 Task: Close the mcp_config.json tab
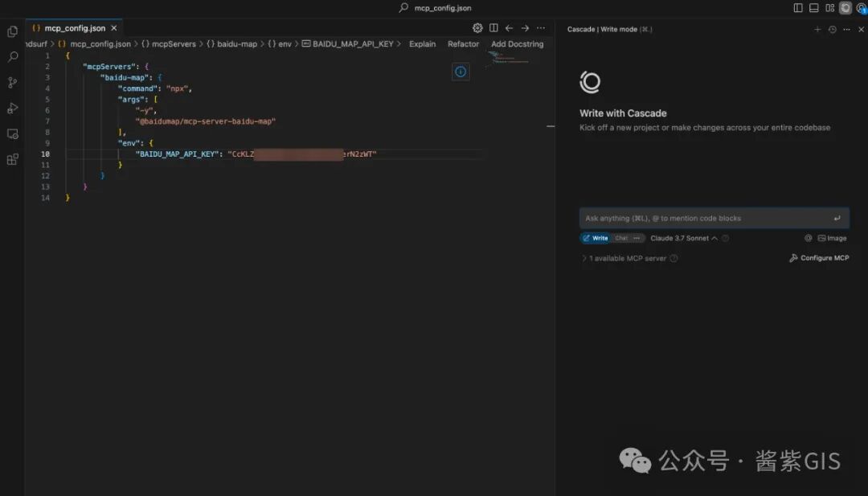pos(114,28)
